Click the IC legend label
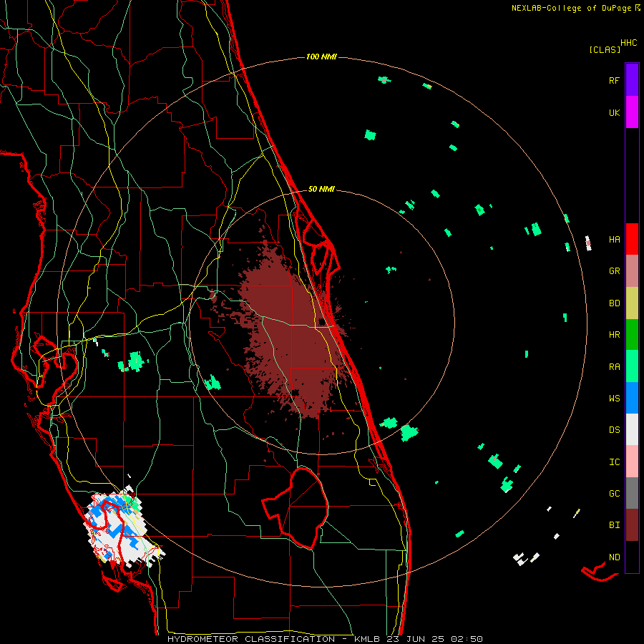Viewport: 644px width, 644px height. point(614,462)
